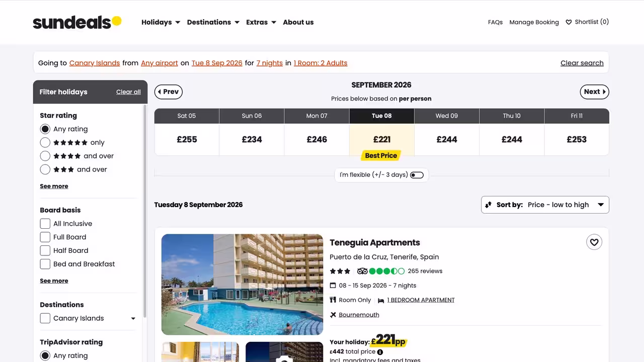
Task: Click TripAdvisor owl rating icon
Action: pos(362,271)
